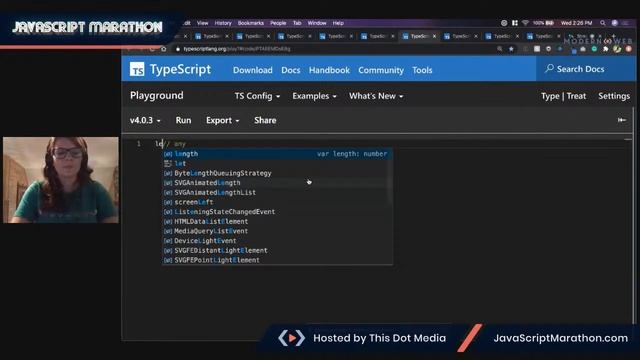Open the Type | Treat link
This screenshot has height=360, width=640.
pos(563,96)
